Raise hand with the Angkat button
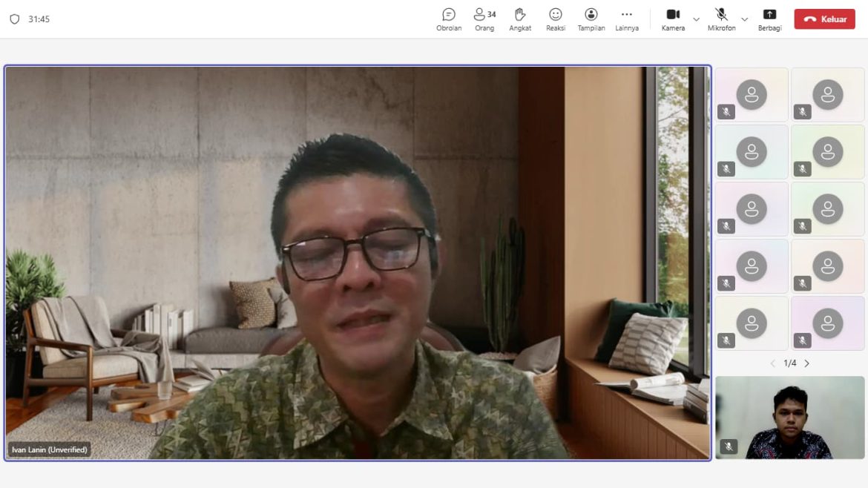The image size is (868, 488). [x=520, y=19]
